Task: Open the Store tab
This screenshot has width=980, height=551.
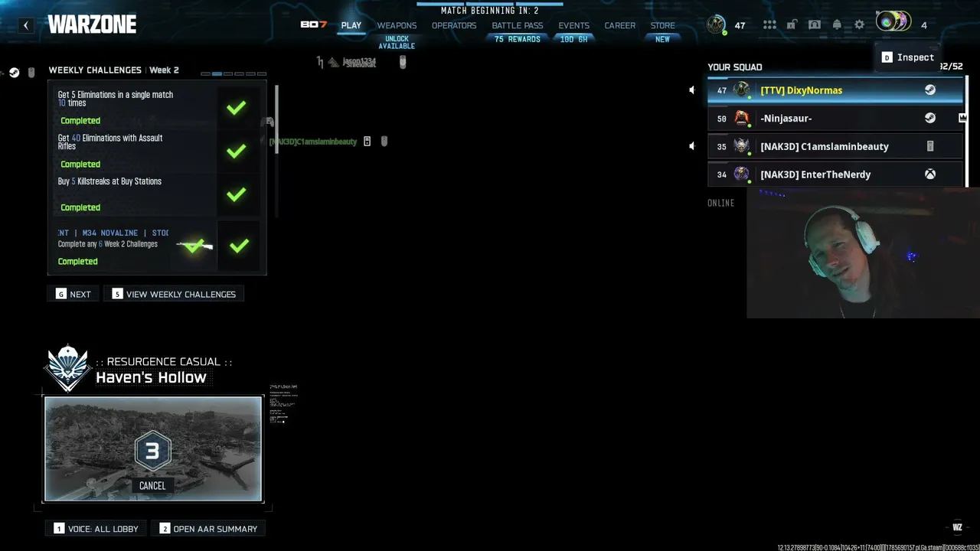Action: click(x=663, y=25)
